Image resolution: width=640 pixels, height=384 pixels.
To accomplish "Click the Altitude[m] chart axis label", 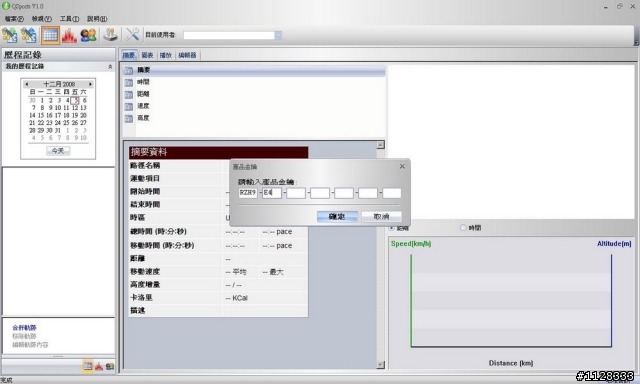I will click(614, 244).
